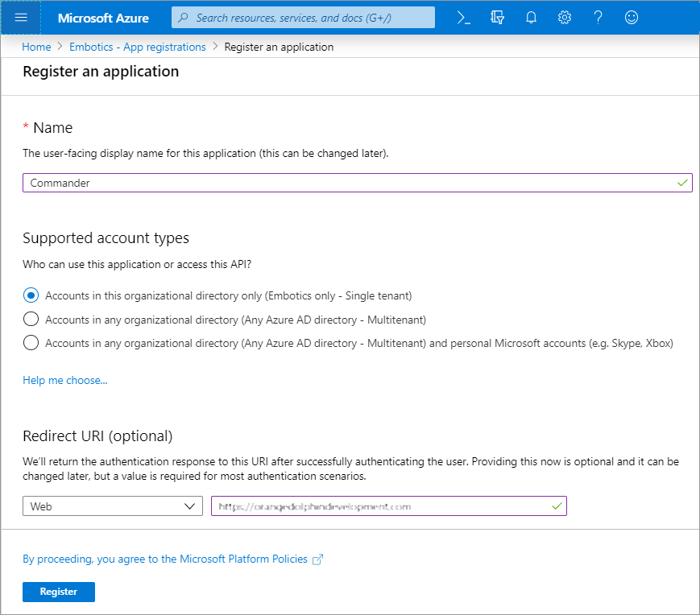Image resolution: width=700 pixels, height=615 pixels.
Task: Go to Home in the breadcrumb
Action: (36, 47)
